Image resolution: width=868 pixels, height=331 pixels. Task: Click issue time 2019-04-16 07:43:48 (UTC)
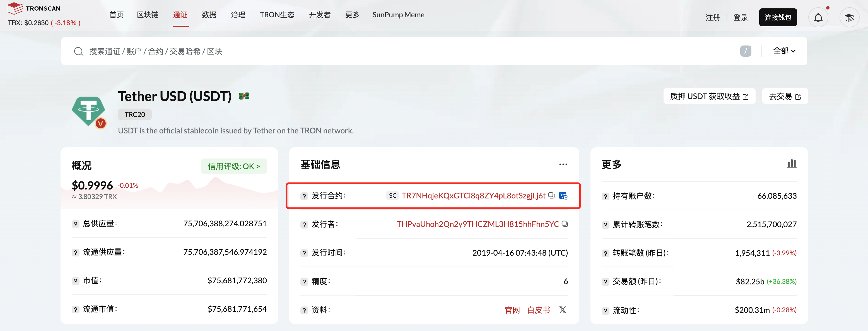[x=520, y=253]
